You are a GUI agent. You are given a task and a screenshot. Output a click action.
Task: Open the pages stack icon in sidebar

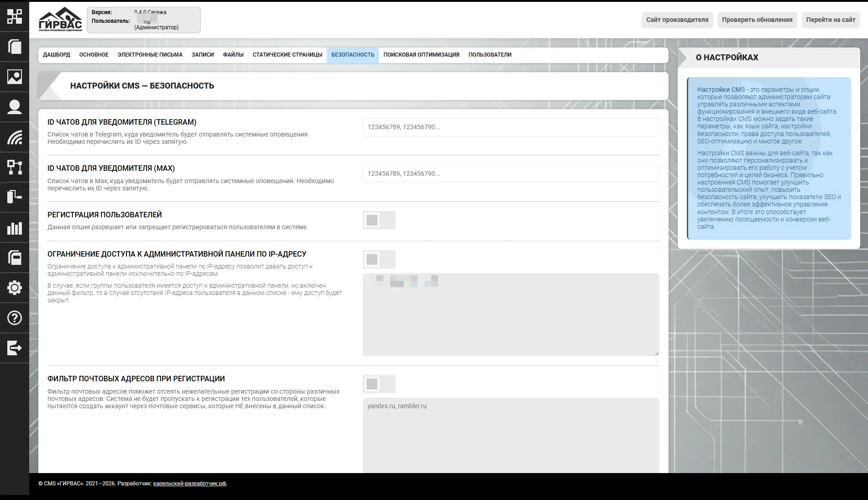(15, 47)
